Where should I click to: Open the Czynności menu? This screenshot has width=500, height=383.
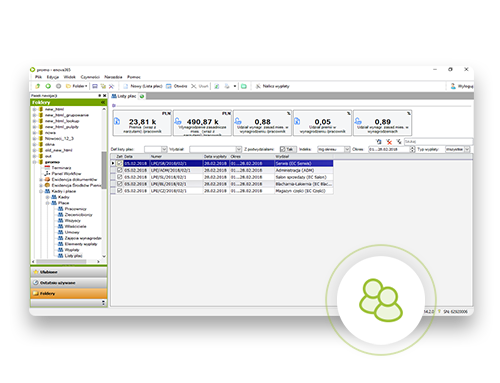point(90,77)
